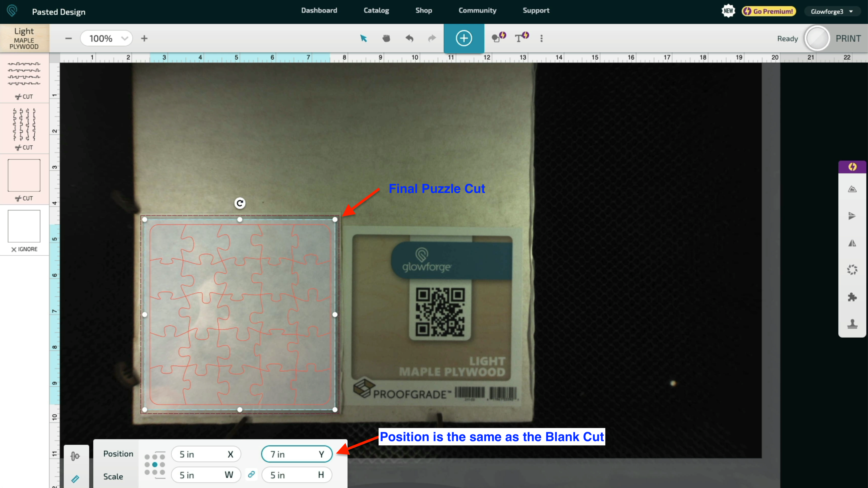Image resolution: width=868 pixels, height=488 pixels.
Task: Click the rotate handle above the puzzle
Action: [x=240, y=203]
